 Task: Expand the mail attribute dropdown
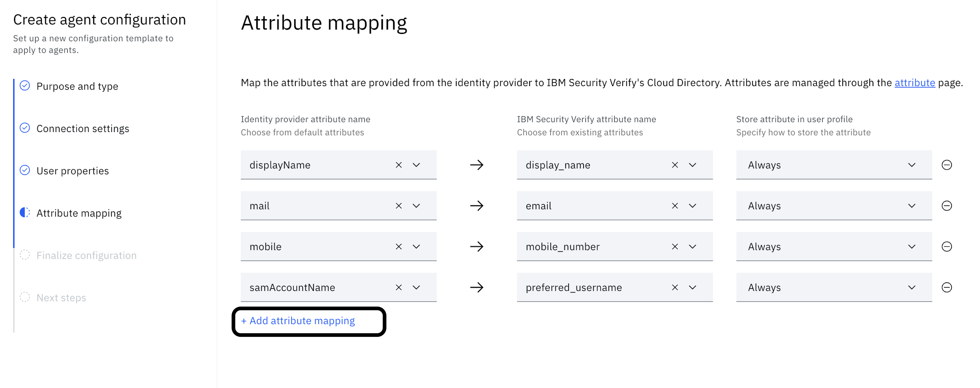[x=416, y=206]
